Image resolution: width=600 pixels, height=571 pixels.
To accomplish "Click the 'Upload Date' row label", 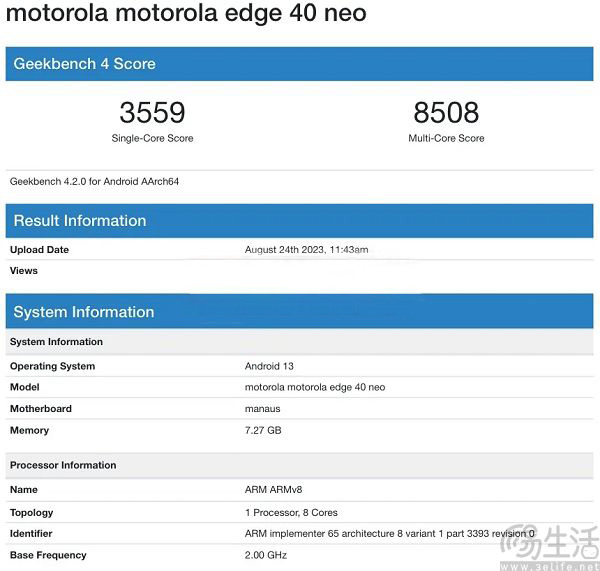I will click(x=39, y=250).
